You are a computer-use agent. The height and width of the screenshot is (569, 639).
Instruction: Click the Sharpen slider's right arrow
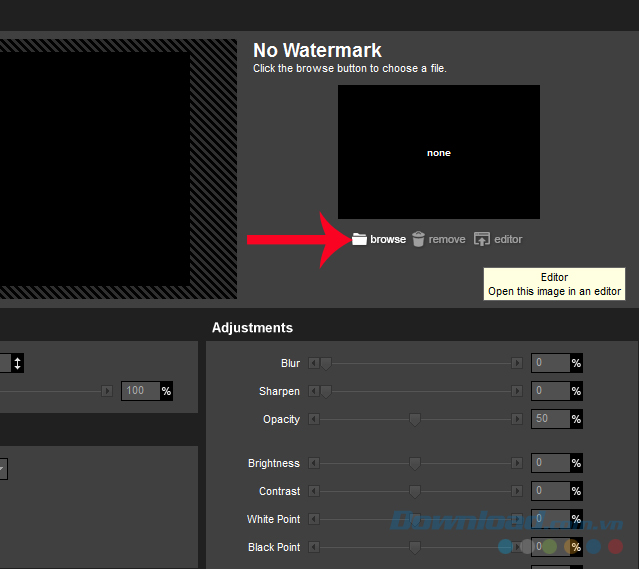point(516,391)
